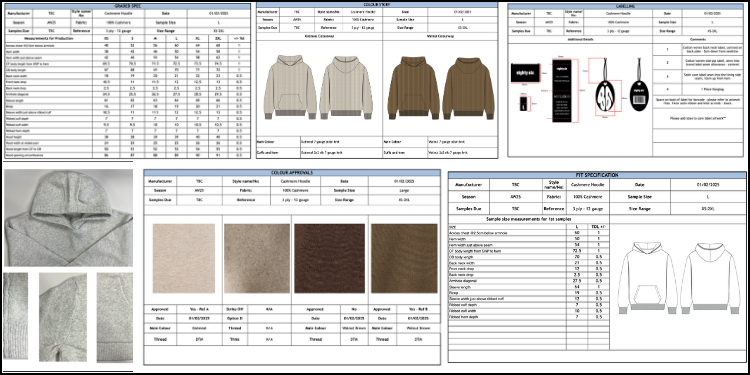This screenshot has width=750, height=375.
Task: Click the LABELLING sheet title bar
Action: pyautogui.click(x=626, y=6)
